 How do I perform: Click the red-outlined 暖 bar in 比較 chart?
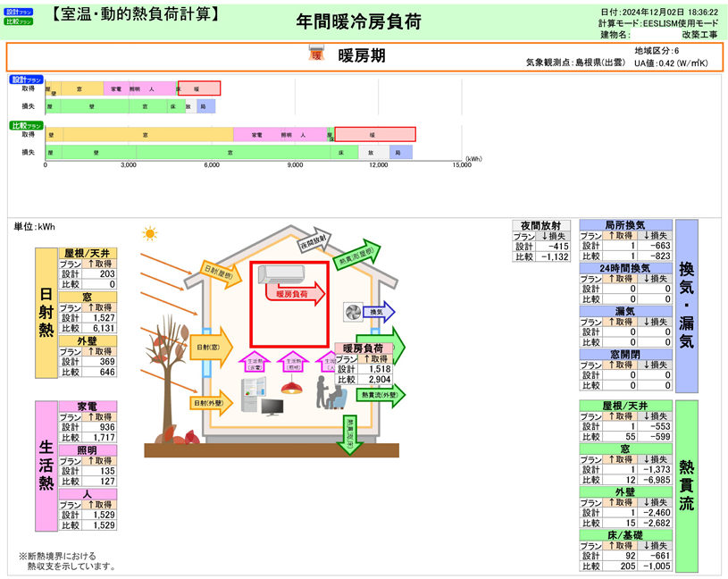(375, 134)
